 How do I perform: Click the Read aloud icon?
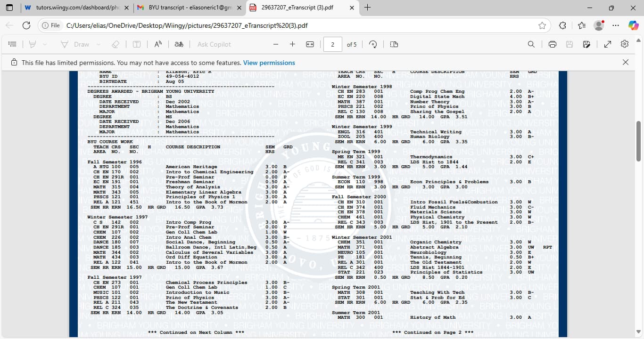pyautogui.click(x=158, y=44)
